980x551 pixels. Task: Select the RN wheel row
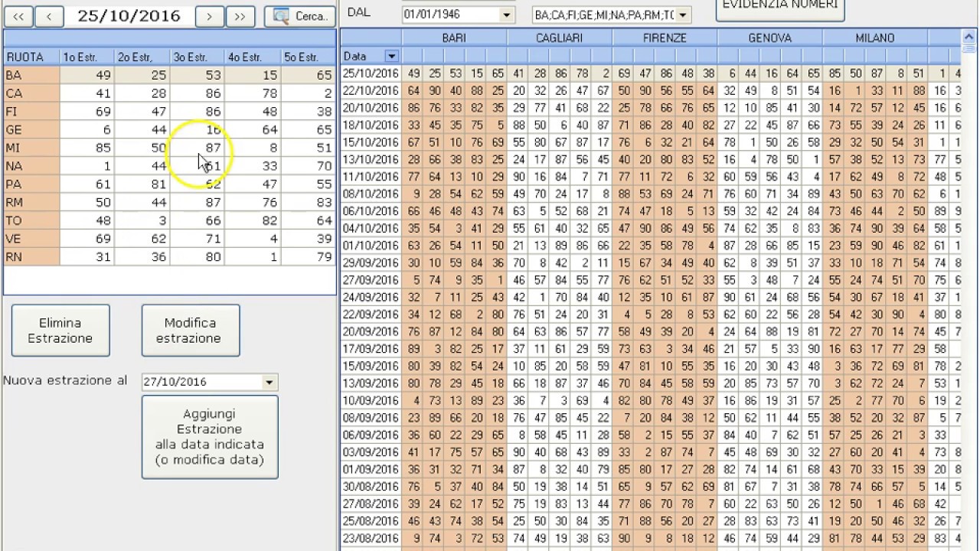point(169,257)
